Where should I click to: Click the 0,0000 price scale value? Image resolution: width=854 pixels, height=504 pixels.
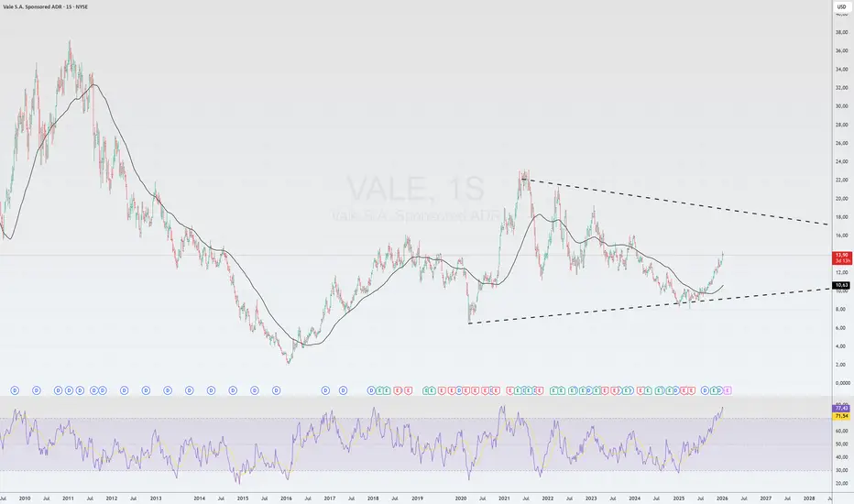841,383
